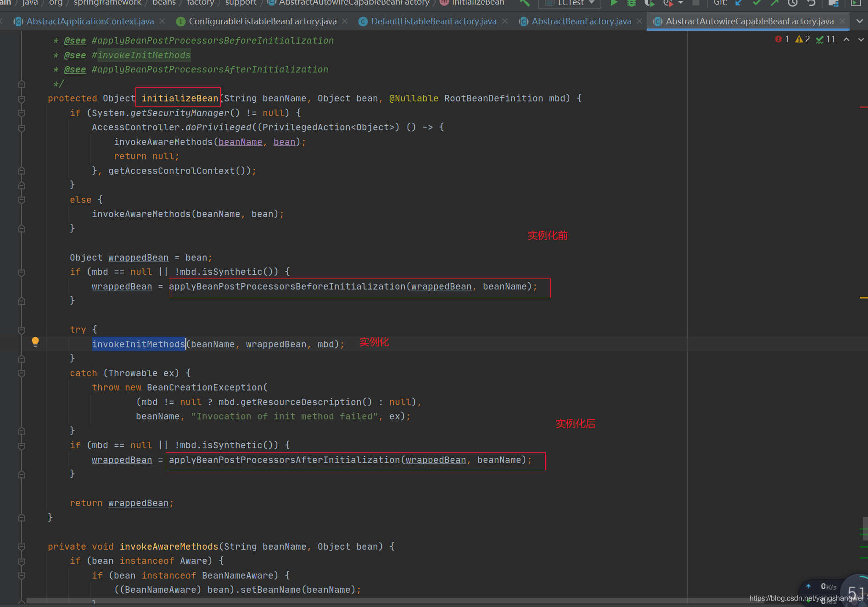Show hidden tabs list chevron
868x607 pixels.
860,21
